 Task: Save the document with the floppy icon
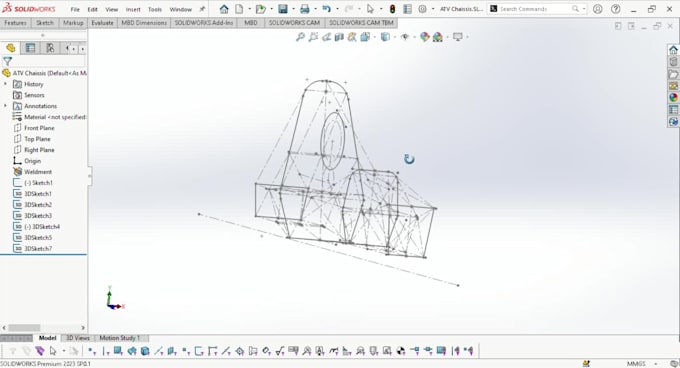[283, 9]
